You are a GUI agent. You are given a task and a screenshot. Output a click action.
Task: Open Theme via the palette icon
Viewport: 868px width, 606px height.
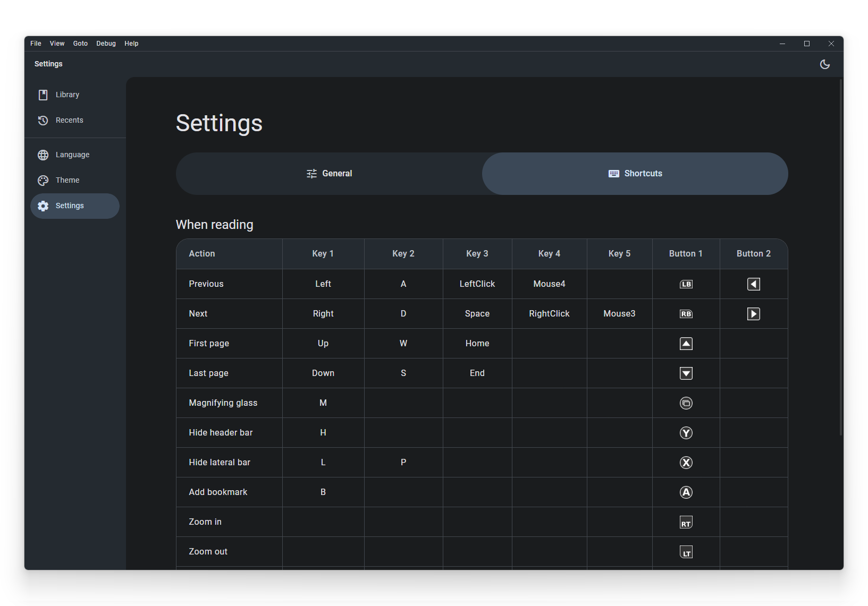tap(43, 180)
